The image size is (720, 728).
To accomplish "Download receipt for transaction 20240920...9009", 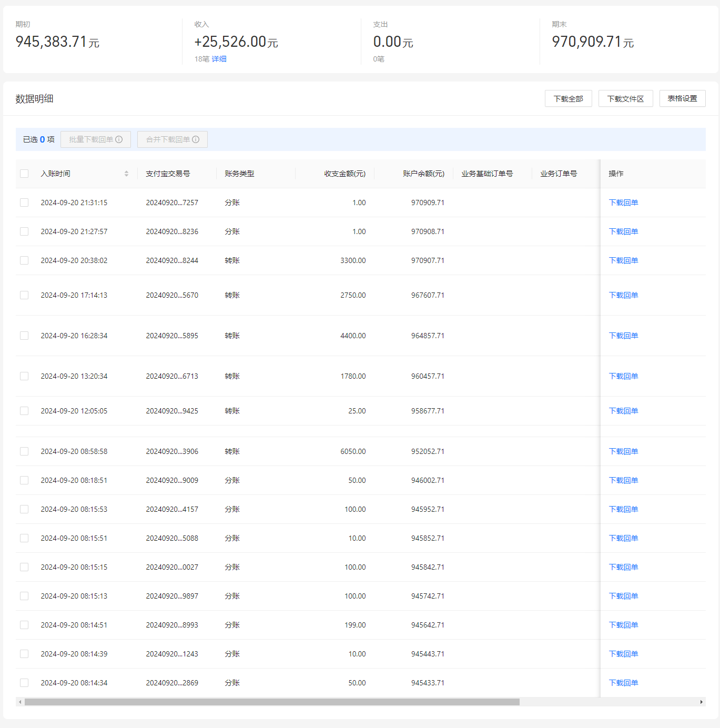I will point(623,480).
